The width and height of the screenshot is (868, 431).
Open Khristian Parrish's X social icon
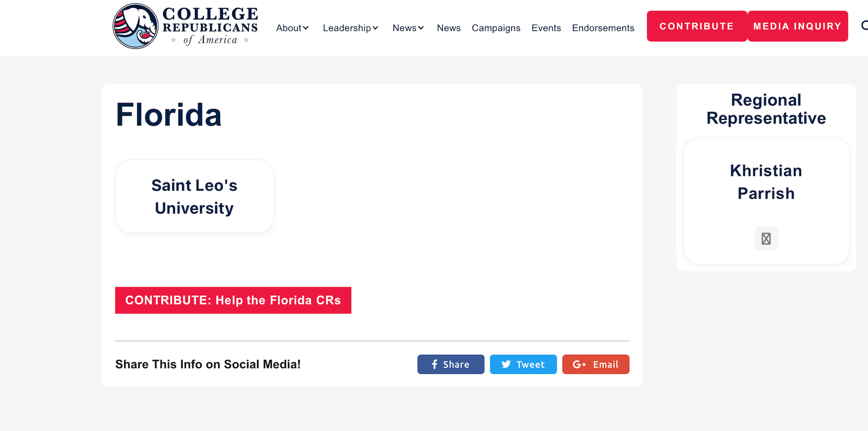point(766,239)
